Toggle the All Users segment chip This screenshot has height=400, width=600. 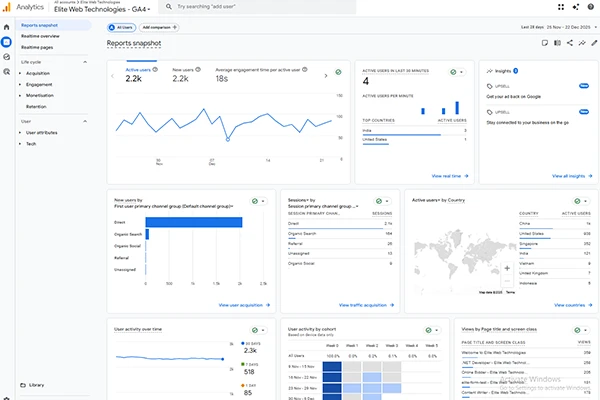122,27
